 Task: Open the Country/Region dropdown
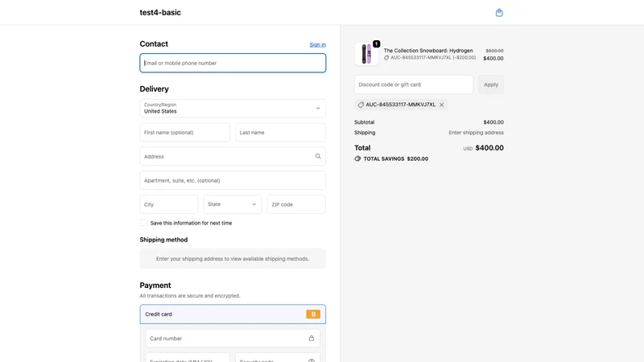click(233, 109)
